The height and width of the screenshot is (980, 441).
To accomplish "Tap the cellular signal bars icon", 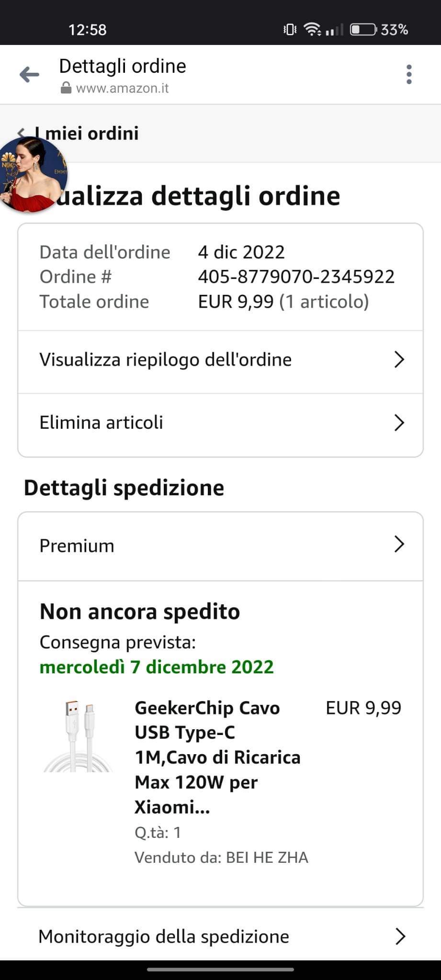I will click(334, 30).
